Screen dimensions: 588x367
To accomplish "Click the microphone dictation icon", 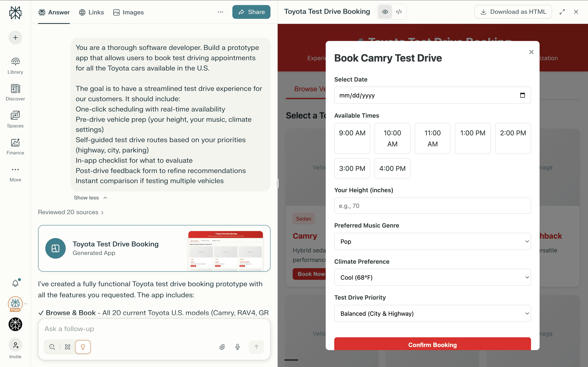I will tap(237, 347).
